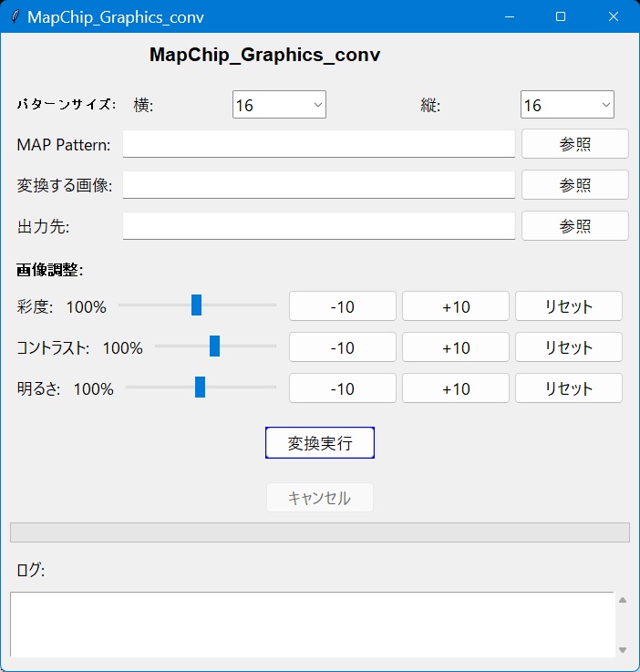
Task: Click inside the ログ text area
Action: (x=313, y=625)
